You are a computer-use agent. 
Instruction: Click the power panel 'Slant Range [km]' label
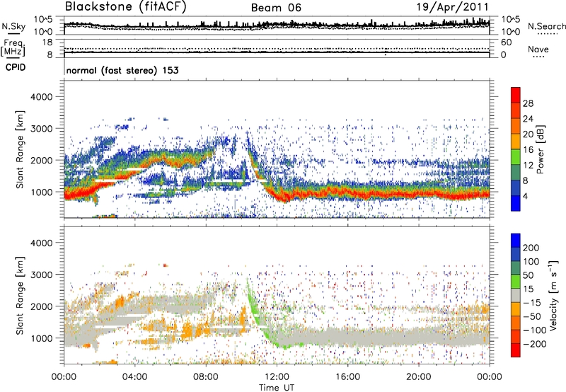[20, 149]
